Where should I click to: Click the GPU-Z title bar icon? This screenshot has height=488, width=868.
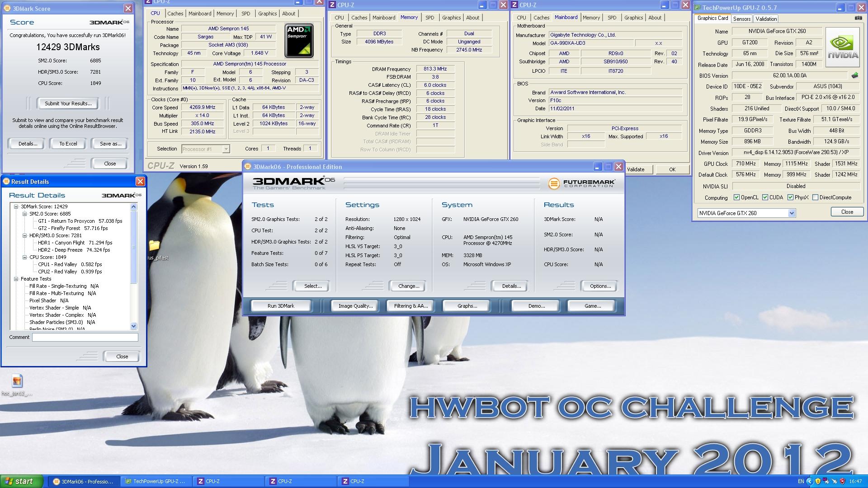click(697, 8)
